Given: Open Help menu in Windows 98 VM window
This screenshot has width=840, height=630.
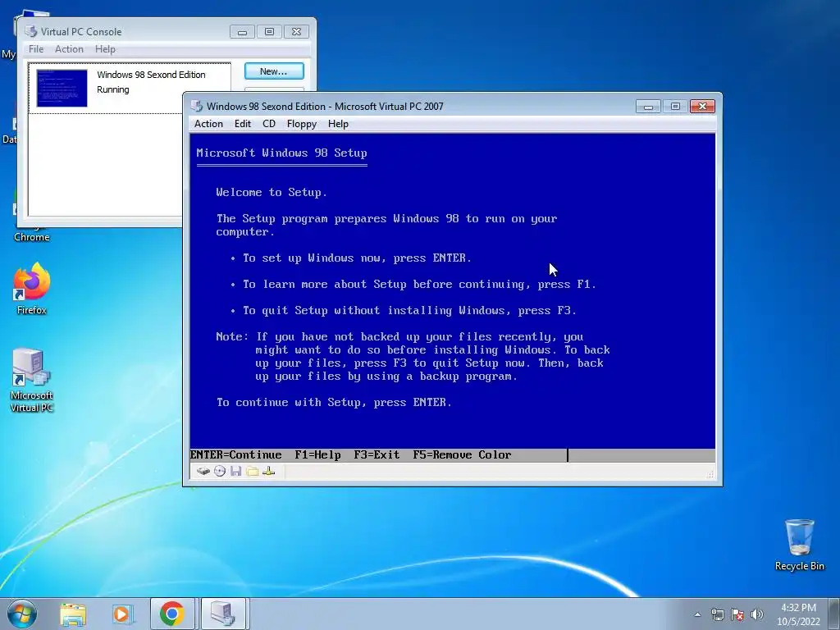Looking at the screenshot, I should [x=338, y=124].
